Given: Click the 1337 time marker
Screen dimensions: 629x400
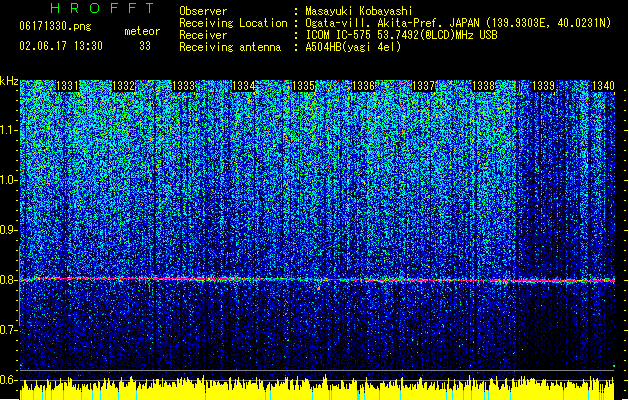Looking at the screenshot, I should pos(424,86).
